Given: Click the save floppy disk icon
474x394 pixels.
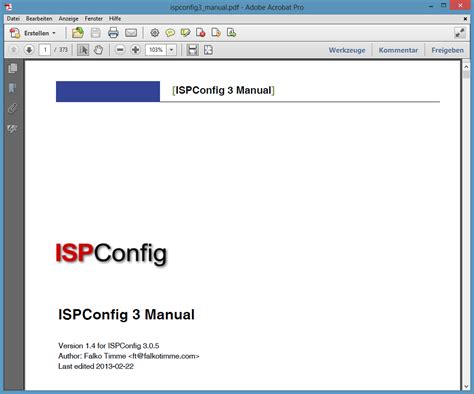Looking at the screenshot, I should coord(96,33).
